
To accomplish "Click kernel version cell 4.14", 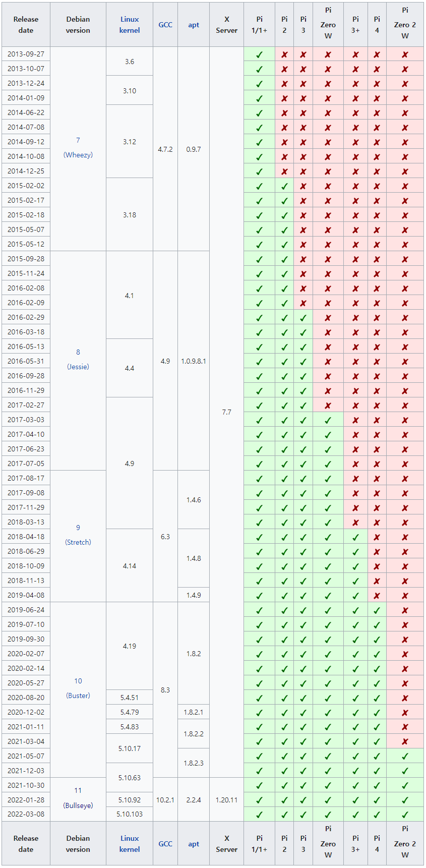I will click(x=130, y=566).
